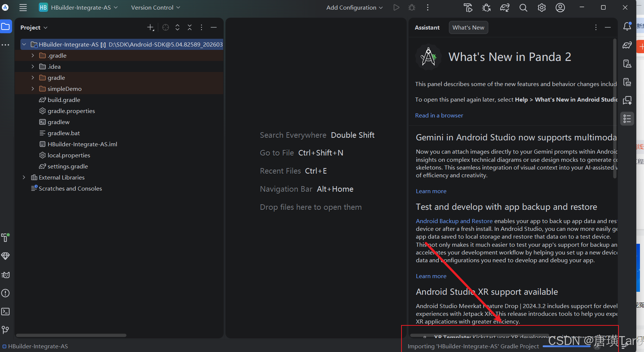Open the Logcat tool window
The height and width of the screenshot is (352, 644).
pos(6,275)
